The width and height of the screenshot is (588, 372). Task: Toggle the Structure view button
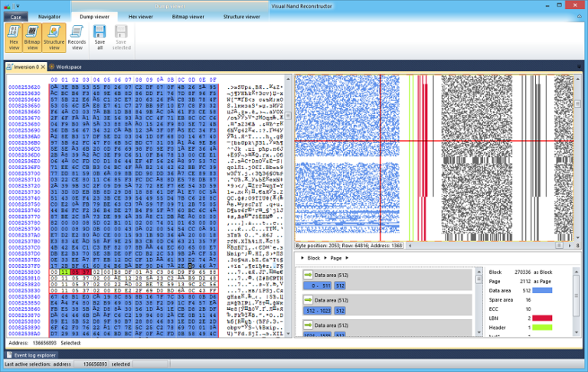click(x=54, y=38)
